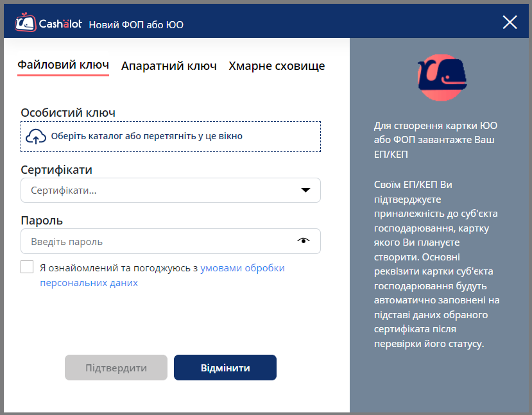The height and width of the screenshot is (415, 532).
Task: Click the Особистий ключ label
Action: [68, 113]
